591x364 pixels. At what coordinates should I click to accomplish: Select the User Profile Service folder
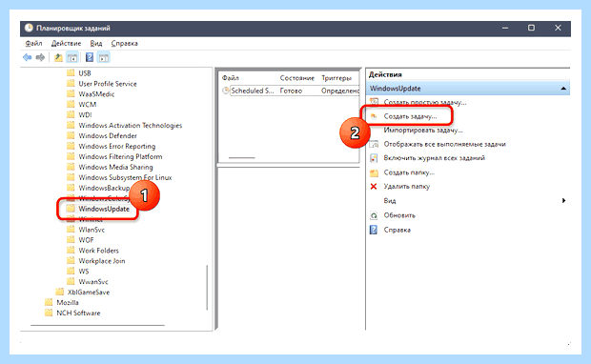coord(108,83)
